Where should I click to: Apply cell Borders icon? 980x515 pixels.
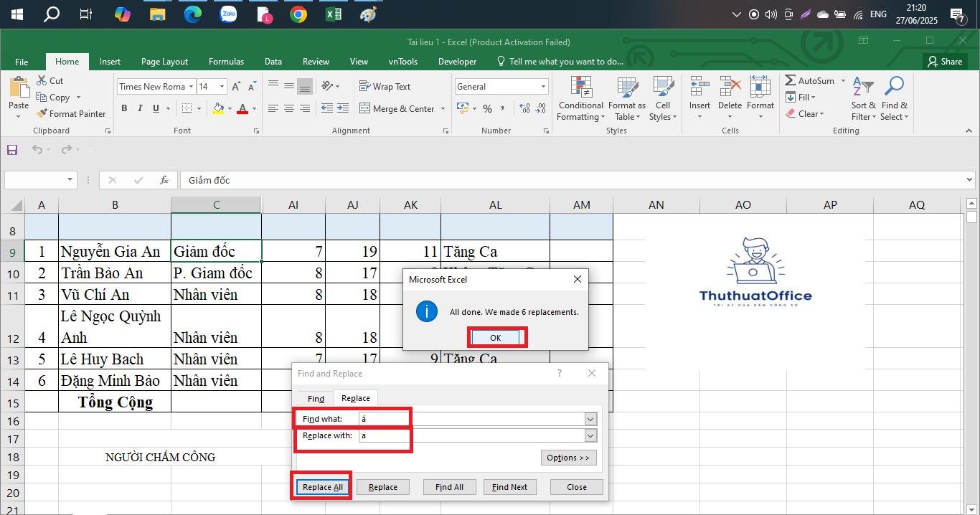[187, 108]
